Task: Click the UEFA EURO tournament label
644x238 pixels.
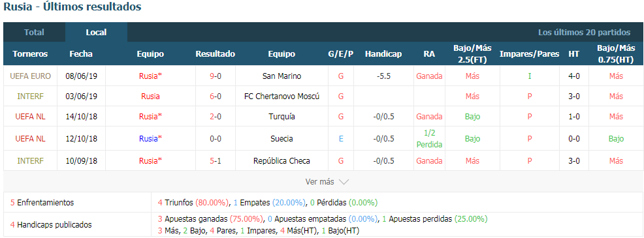Action: tap(31, 76)
